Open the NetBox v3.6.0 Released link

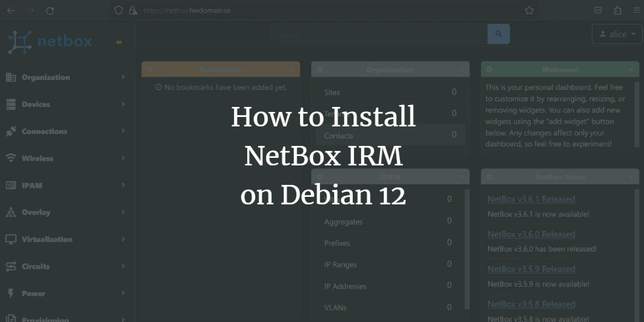531,234
